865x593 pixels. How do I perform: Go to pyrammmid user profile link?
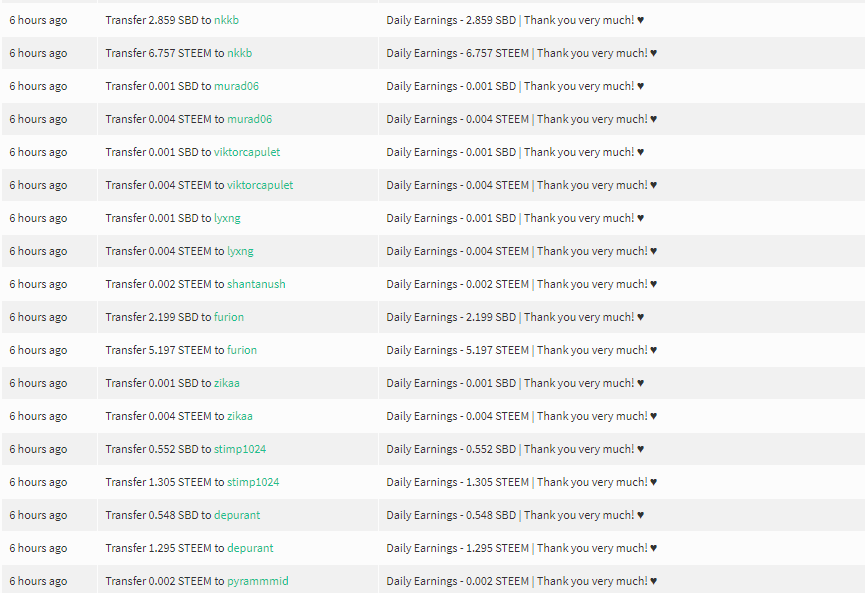tap(258, 581)
